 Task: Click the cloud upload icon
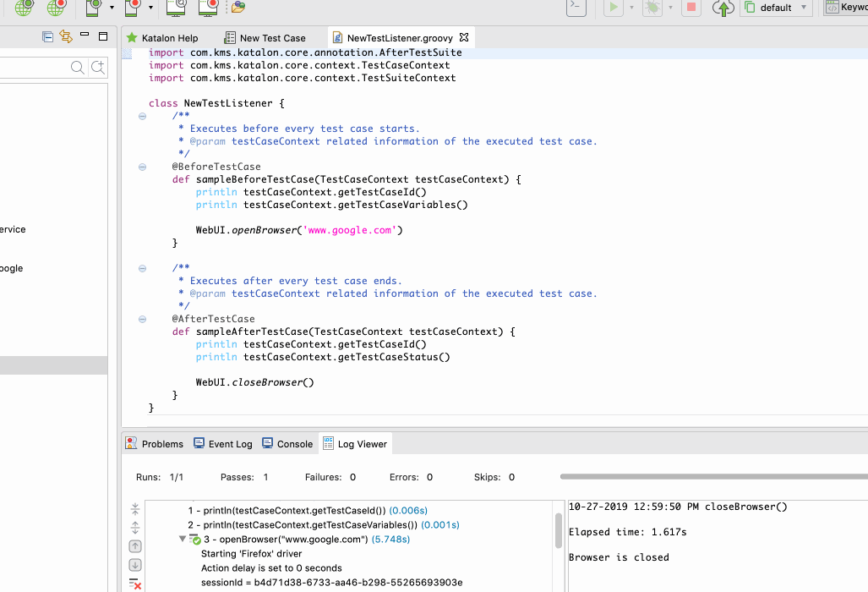(x=723, y=8)
